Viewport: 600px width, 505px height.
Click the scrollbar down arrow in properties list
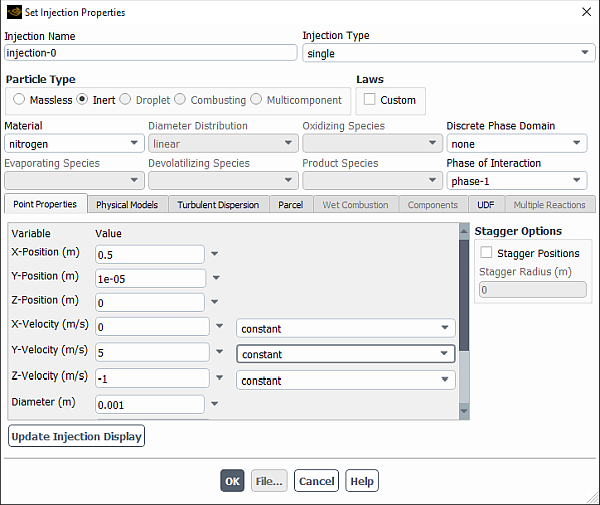pos(463,411)
